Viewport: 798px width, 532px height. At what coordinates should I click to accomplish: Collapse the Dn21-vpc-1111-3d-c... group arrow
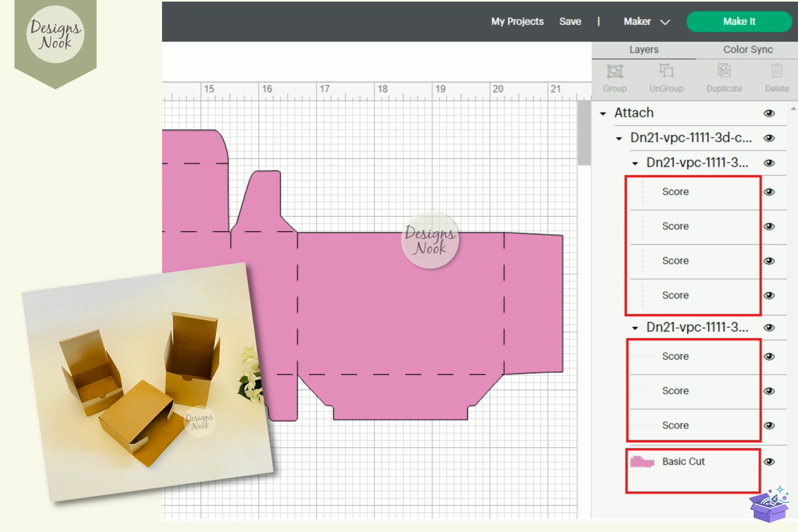pyautogui.click(x=619, y=139)
